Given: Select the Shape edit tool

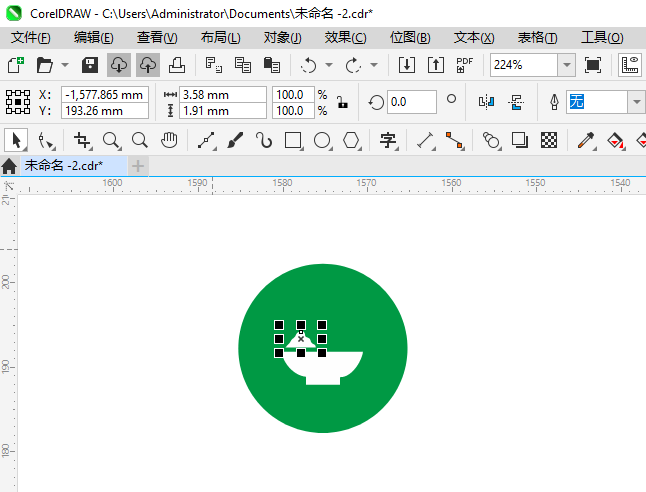Looking at the screenshot, I should tap(46, 140).
